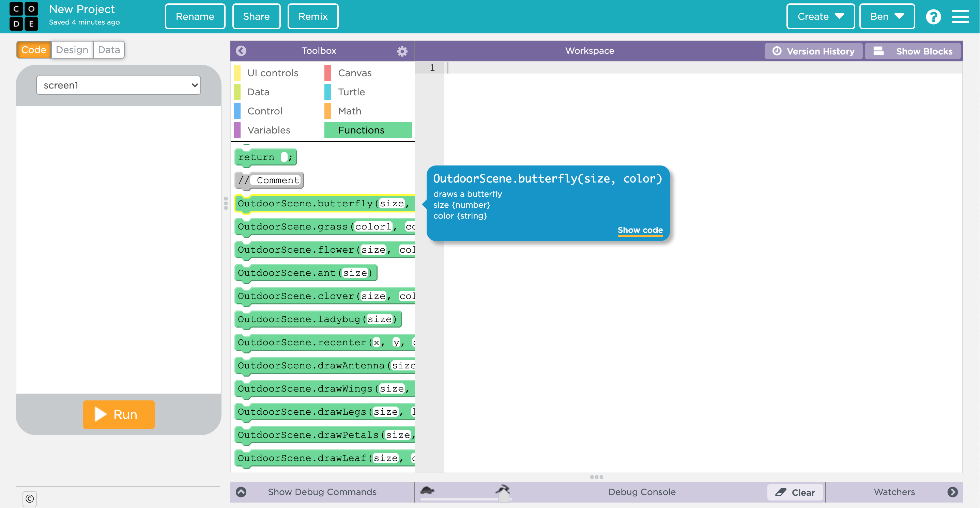Click the Remix button
This screenshot has height=508, width=980.
click(313, 16)
